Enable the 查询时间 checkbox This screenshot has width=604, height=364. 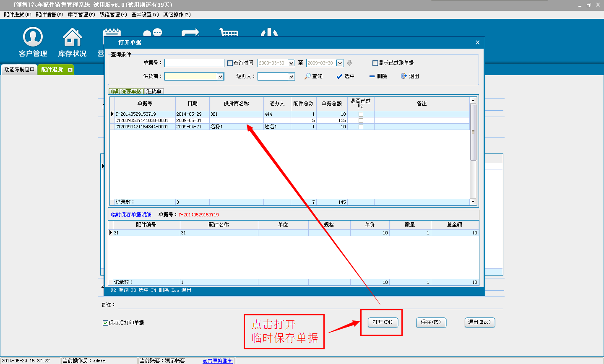pyautogui.click(x=230, y=63)
